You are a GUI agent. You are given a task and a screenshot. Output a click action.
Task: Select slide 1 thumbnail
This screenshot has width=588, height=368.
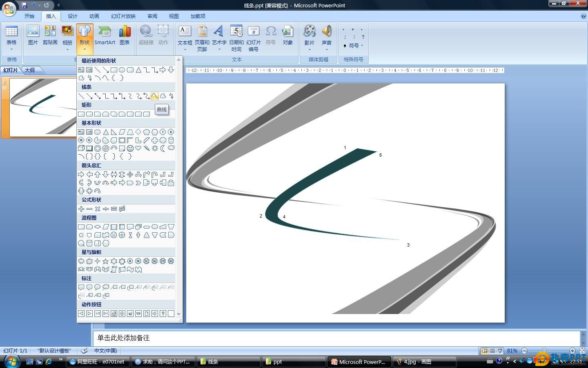tap(43, 107)
